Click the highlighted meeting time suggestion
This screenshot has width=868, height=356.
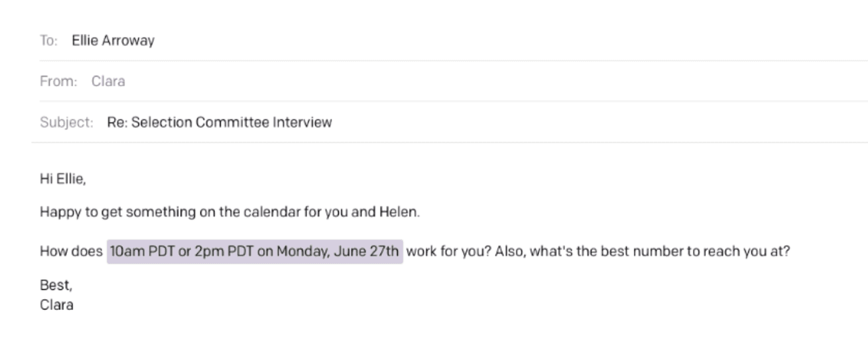[x=254, y=252]
